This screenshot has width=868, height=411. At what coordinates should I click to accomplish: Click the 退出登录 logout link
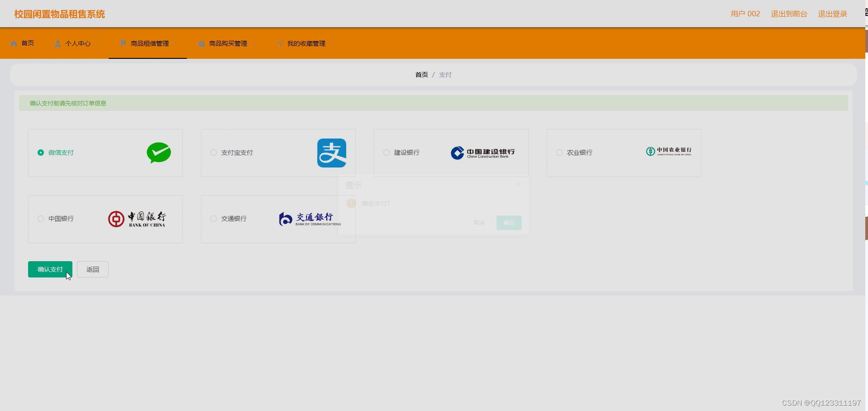833,14
